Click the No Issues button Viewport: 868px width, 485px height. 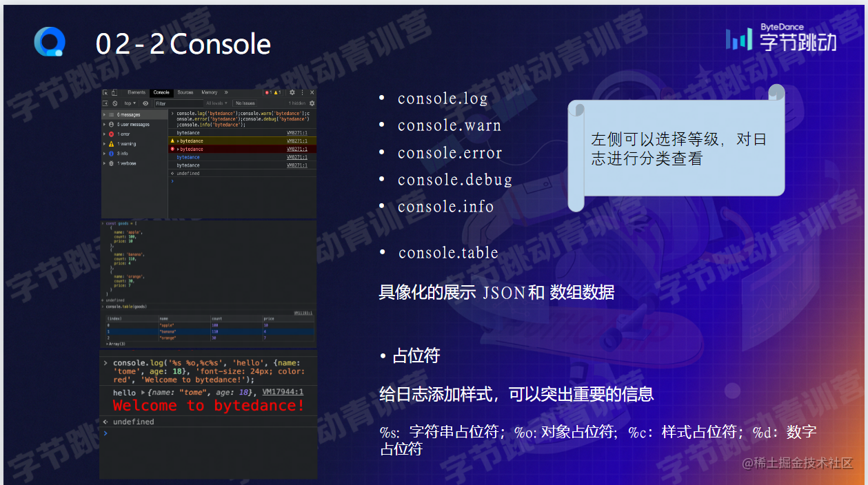pyautogui.click(x=245, y=103)
